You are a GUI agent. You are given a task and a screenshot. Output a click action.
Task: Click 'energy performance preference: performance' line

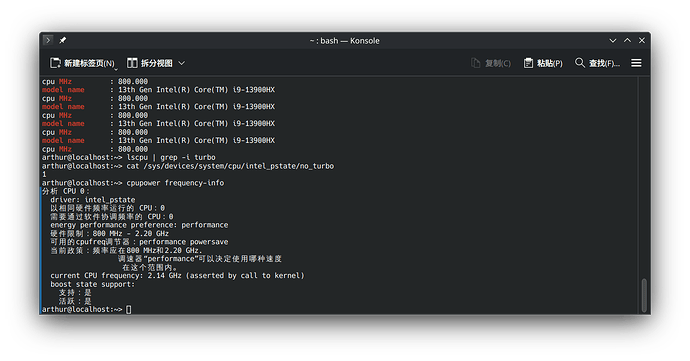[139, 225]
